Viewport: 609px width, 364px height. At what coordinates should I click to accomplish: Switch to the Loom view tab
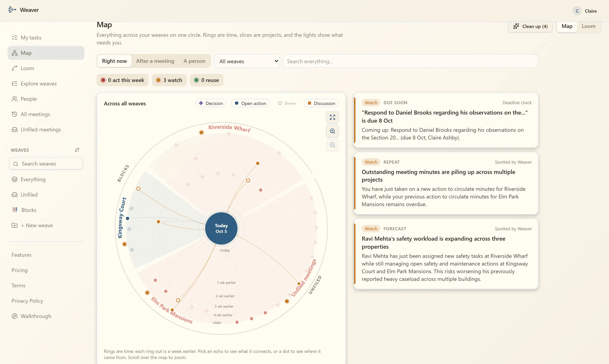(588, 26)
